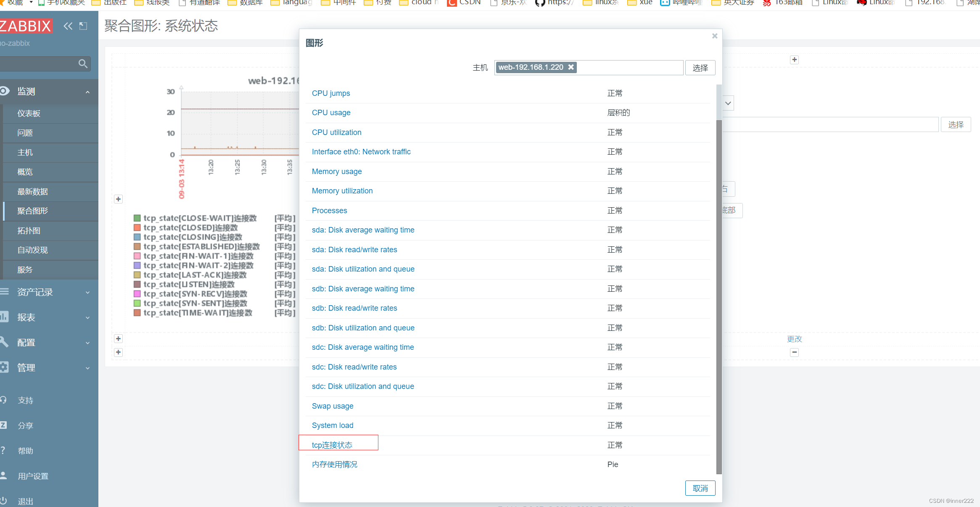Open 支持 support link in sidebar
The width and height of the screenshot is (980, 507).
25,401
